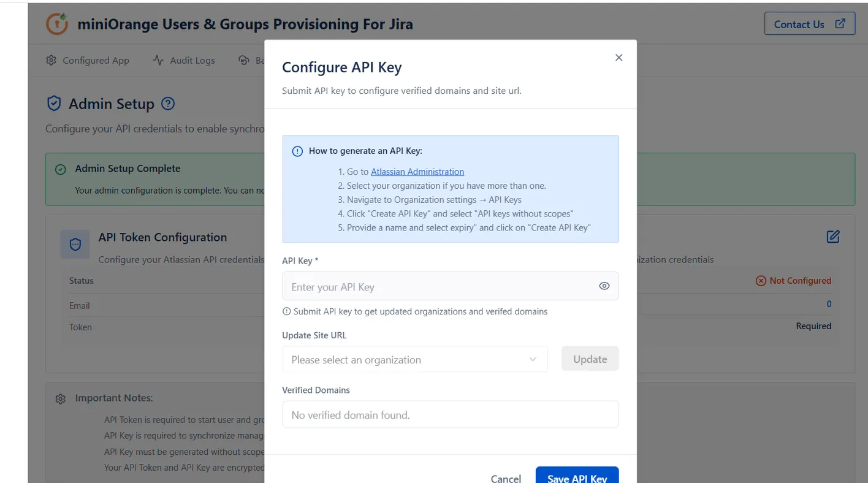The image size is (868, 483).
Task: Click the Important Notes gear icon
Action: coord(61,399)
